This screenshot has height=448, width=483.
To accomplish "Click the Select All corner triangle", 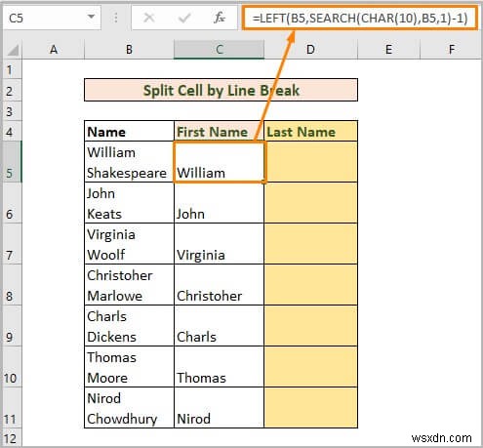I will (13, 50).
